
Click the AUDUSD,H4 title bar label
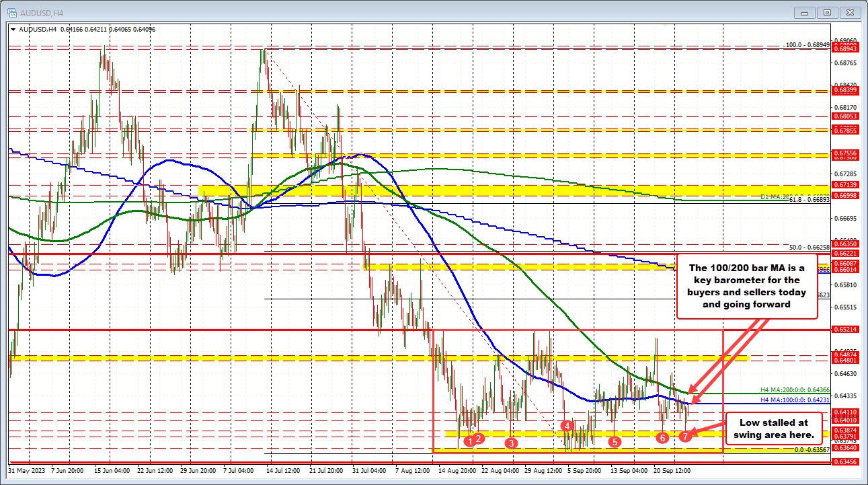(40, 11)
